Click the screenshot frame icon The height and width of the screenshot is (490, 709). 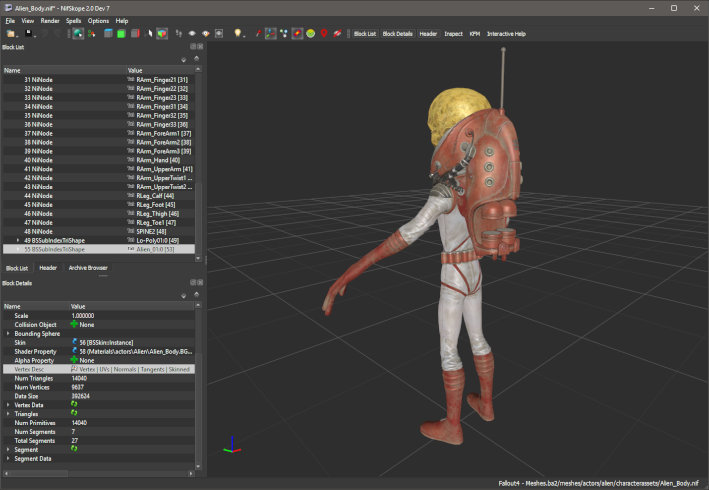click(219, 34)
